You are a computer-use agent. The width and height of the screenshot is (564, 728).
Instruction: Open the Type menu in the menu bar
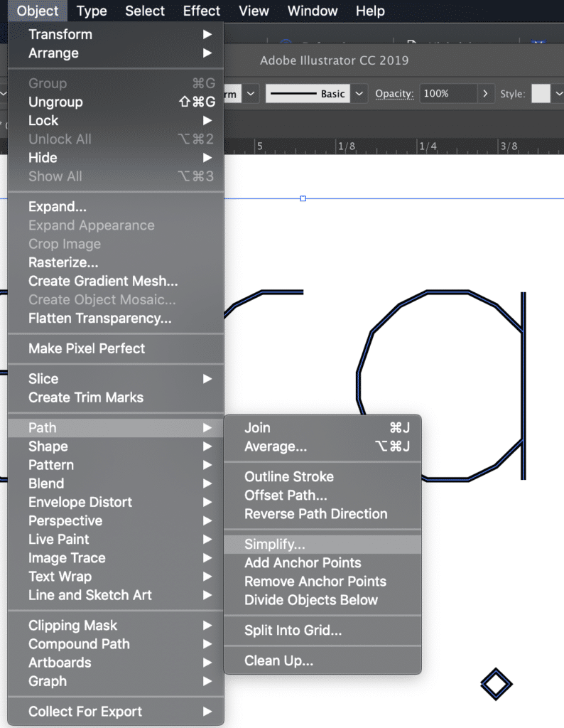pos(92,11)
